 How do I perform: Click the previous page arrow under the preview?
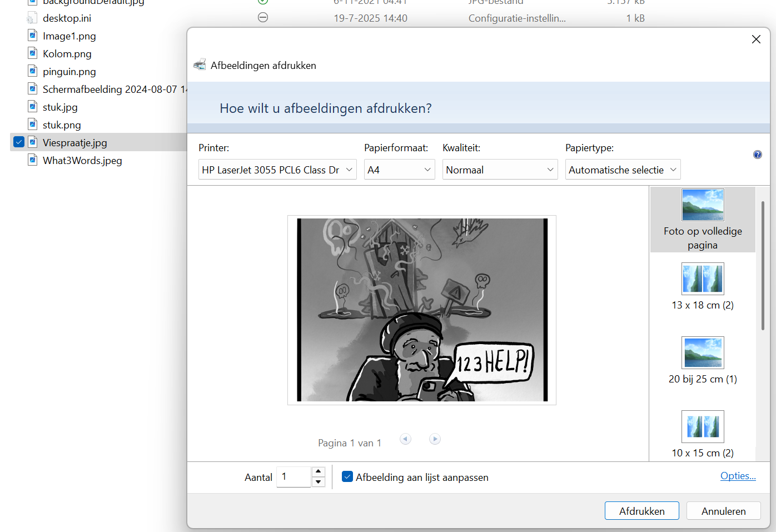tap(405, 439)
